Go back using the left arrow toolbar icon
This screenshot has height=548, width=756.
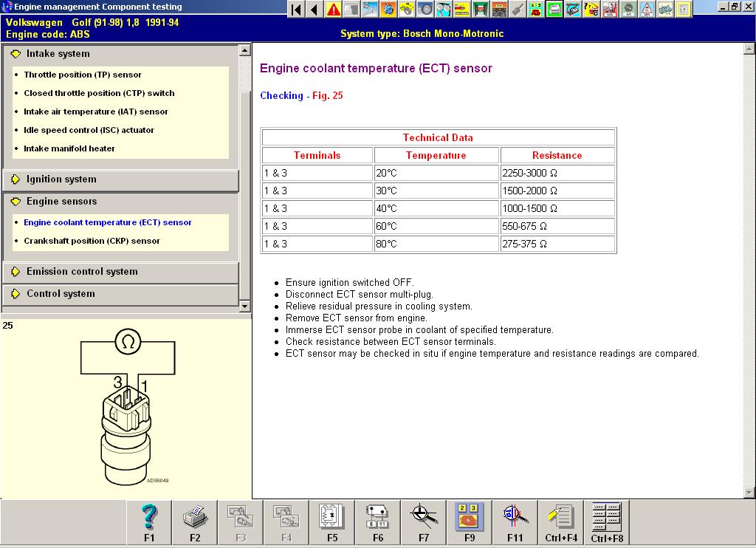315,10
